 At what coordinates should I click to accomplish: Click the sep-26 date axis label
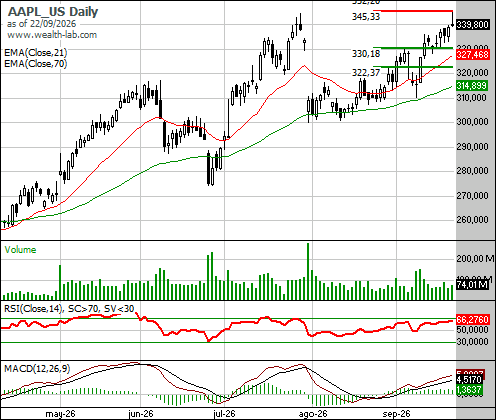tap(396, 414)
